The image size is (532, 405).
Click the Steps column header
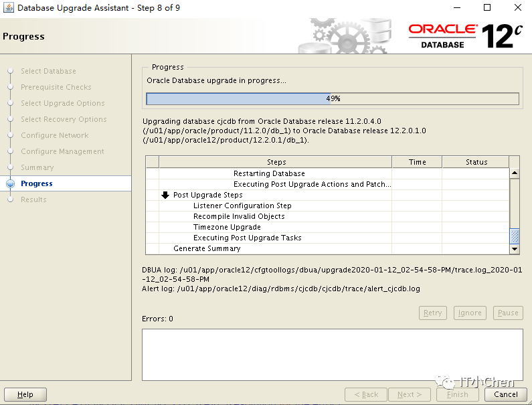[276, 162]
